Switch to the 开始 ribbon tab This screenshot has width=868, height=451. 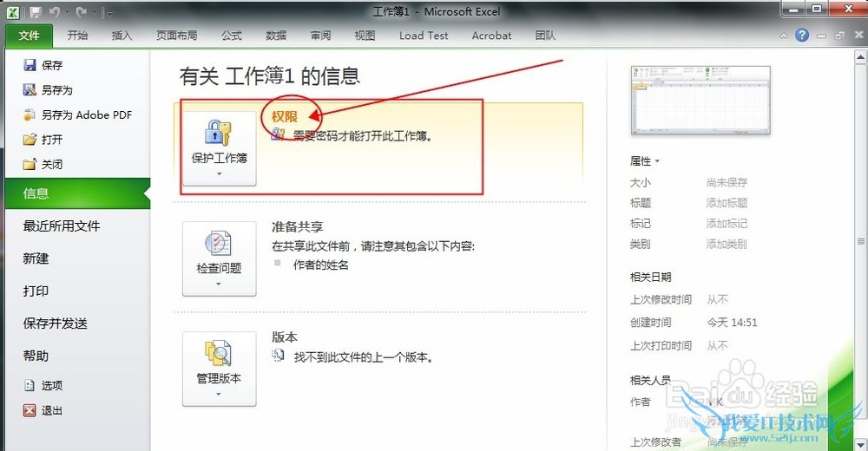[x=77, y=36]
